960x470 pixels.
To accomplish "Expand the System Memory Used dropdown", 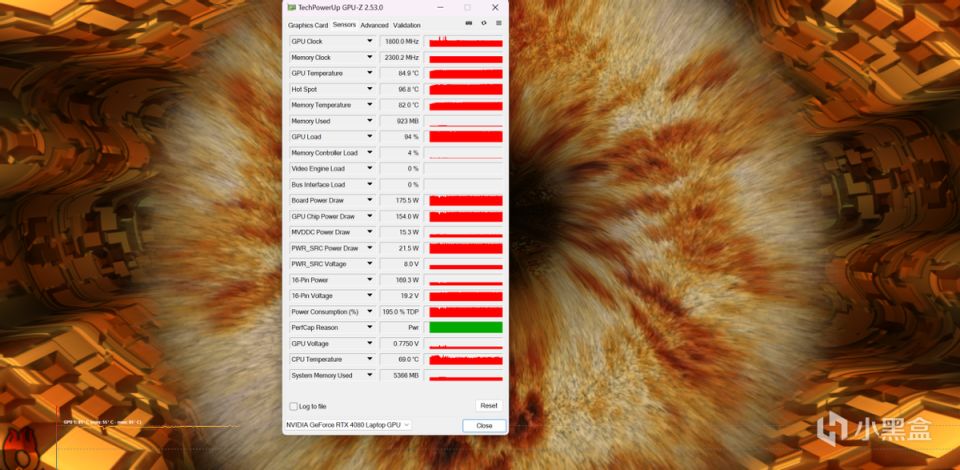I will 370,375.
